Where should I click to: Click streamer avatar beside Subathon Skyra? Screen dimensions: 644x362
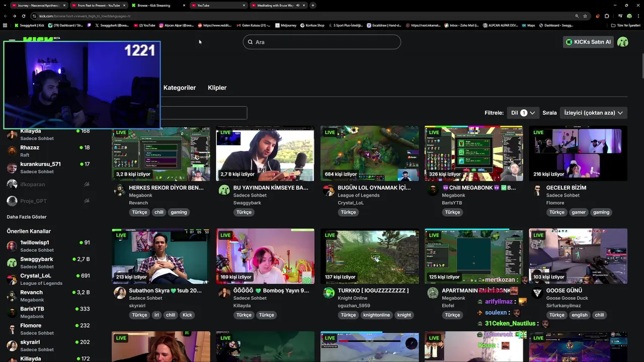tap(120, 293)
